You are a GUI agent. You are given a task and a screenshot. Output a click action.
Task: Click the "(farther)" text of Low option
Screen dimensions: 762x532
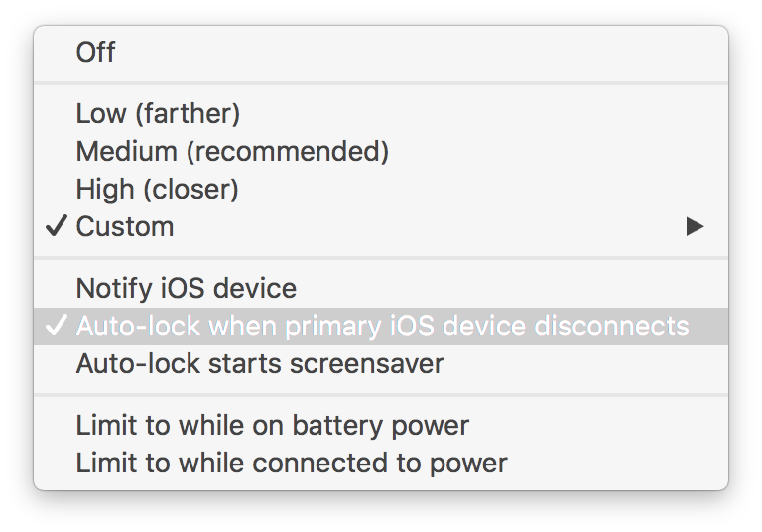187,114
